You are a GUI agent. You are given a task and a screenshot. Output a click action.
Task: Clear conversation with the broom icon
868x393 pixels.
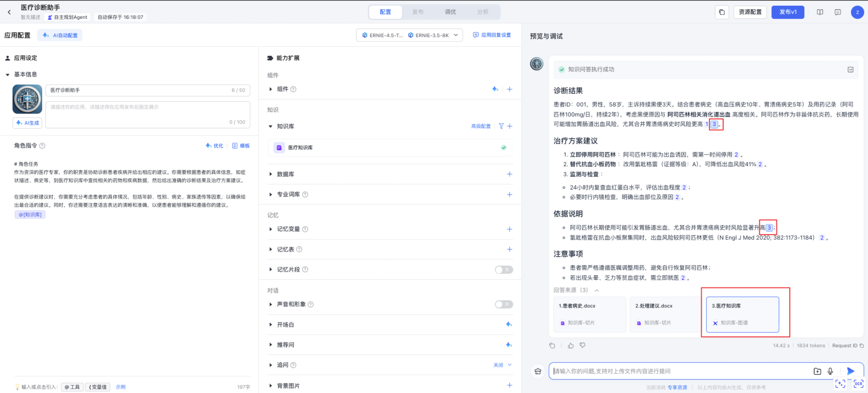[538, 371]
